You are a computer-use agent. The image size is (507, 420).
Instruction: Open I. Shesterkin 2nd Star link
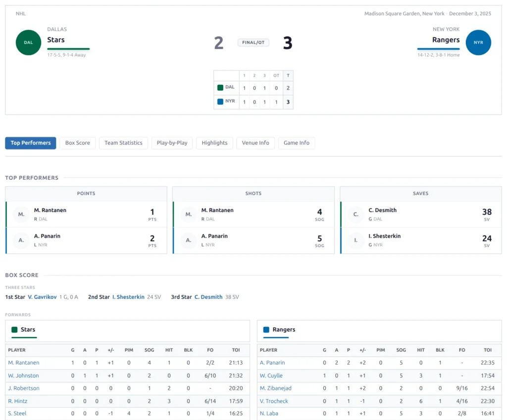(128, 297)
